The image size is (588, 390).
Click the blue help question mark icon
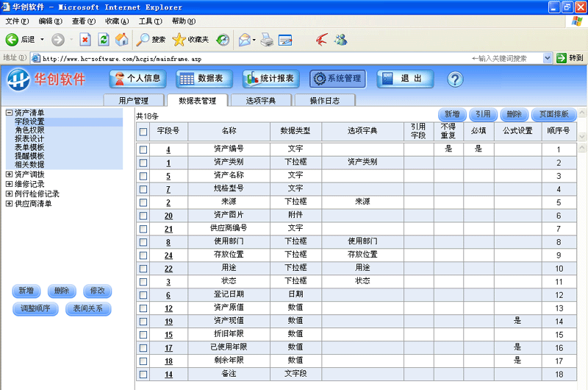click(x=455, y=79)
